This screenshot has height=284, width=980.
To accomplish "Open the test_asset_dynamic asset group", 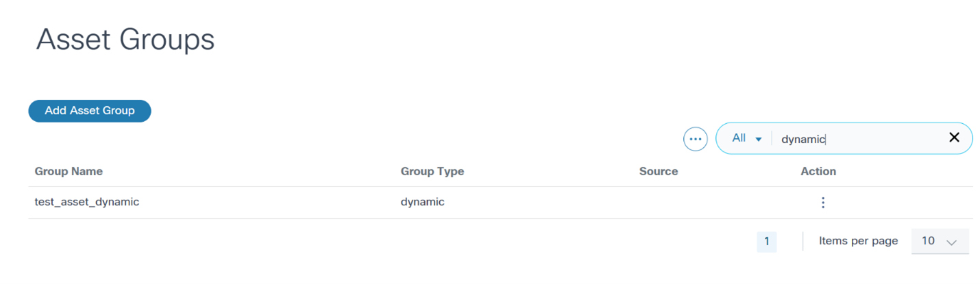I will (87, 202).
